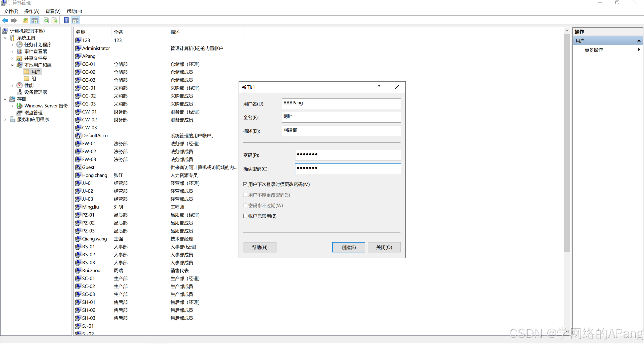Check the account is disabled (帐户已禁用) box
The width and height of the screenshot is (644, 344).
(x=245, y=216)
